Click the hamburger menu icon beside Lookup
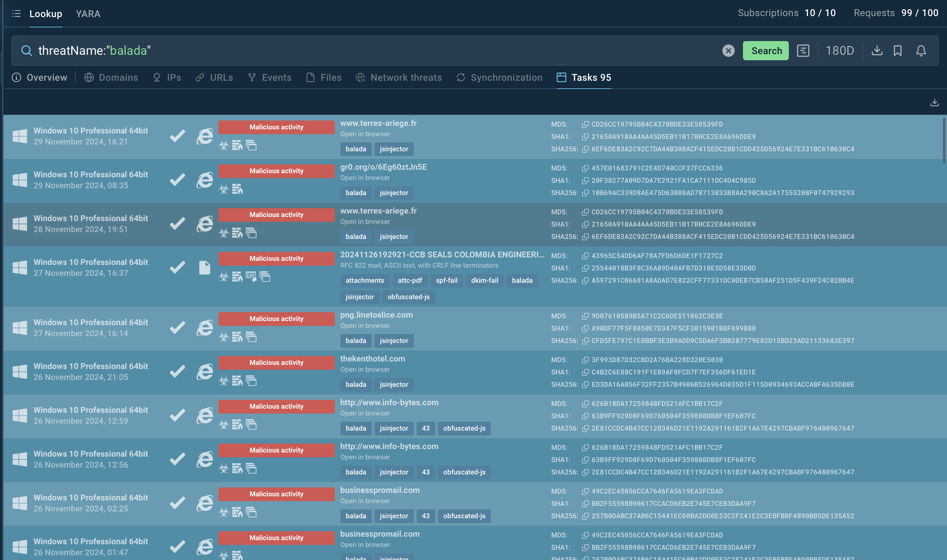This screenshot has width=947, height=560. 16,14
